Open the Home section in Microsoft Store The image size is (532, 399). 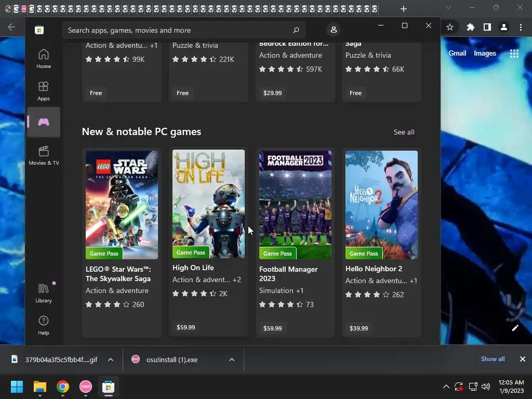coord(44,59)
